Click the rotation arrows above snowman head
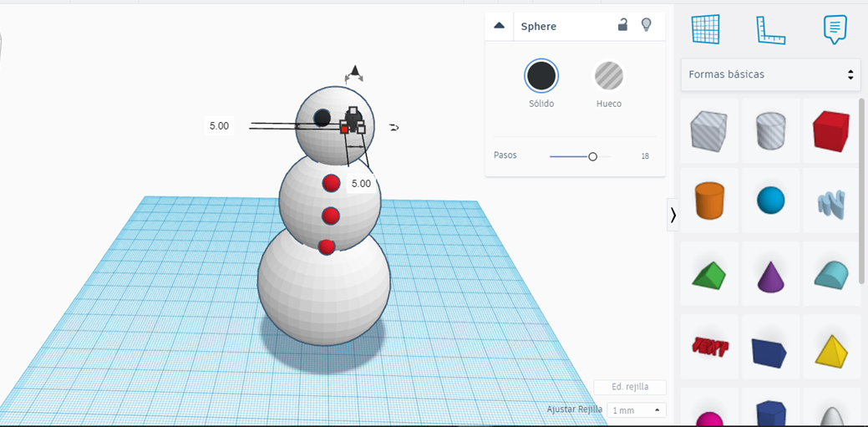 pos(354,79)
